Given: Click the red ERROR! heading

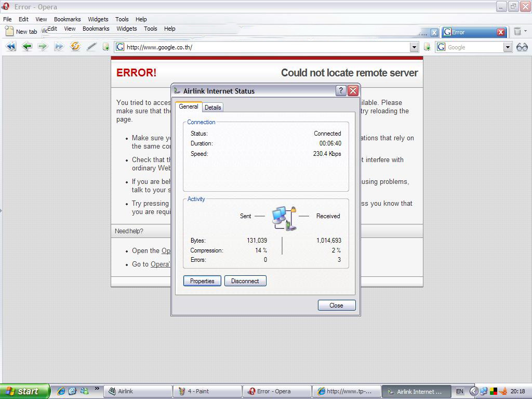Looking at the screenshot, I should point(137,73).
